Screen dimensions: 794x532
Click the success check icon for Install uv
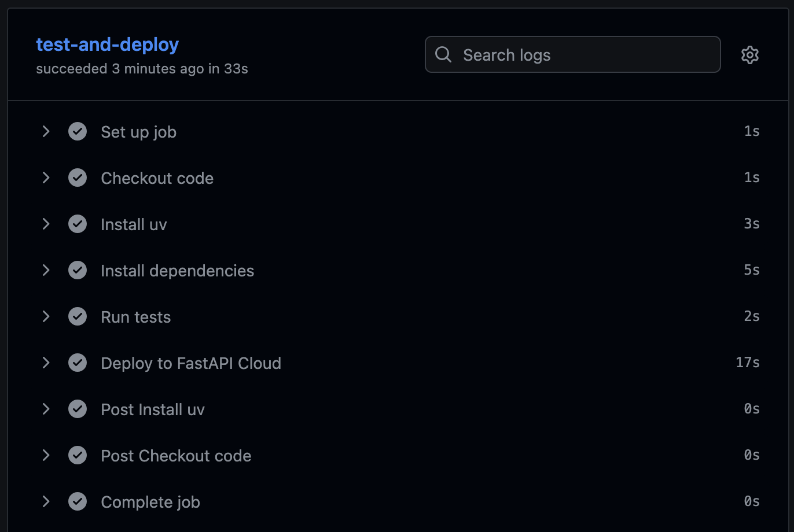click(78, 224)
